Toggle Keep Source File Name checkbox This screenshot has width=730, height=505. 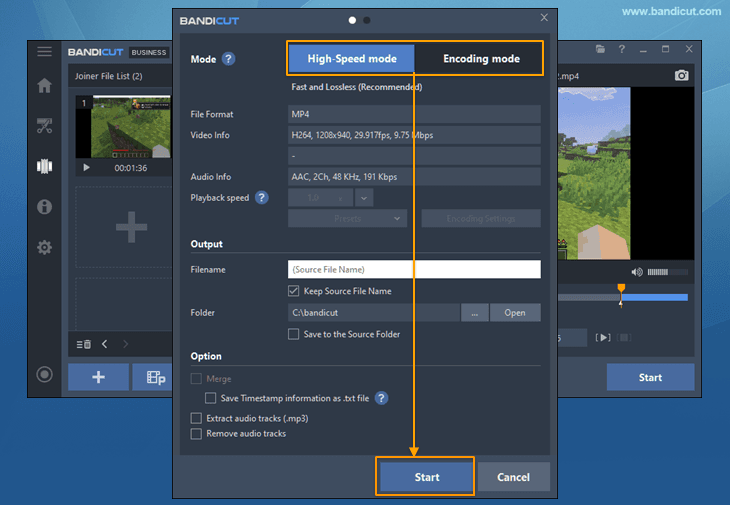click(x=293, y=291)
